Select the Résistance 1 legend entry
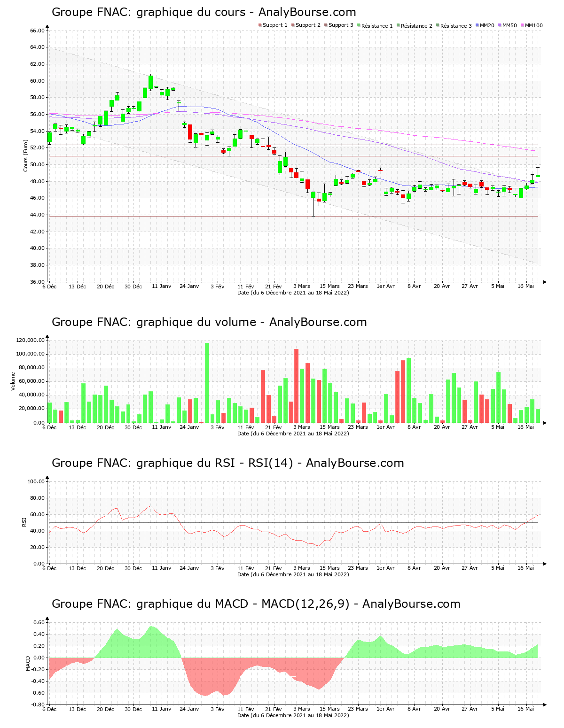The image size is (564, 728). click(x=375, y=25)
